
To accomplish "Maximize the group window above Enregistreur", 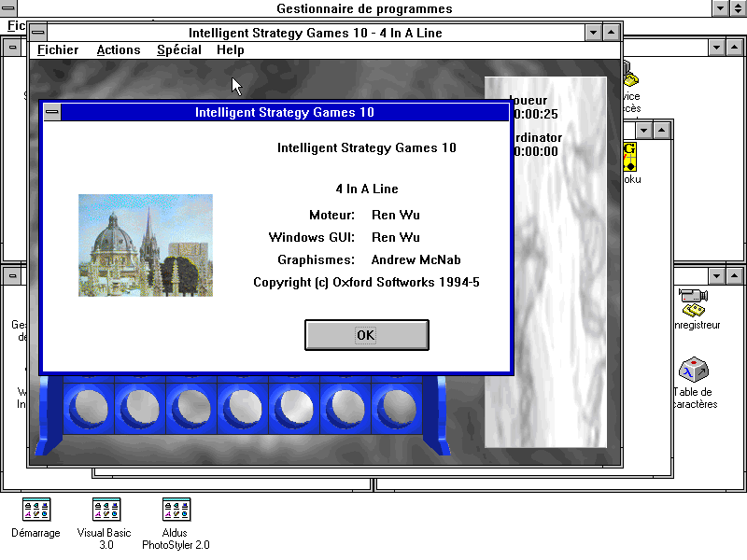I will (735, 275).
